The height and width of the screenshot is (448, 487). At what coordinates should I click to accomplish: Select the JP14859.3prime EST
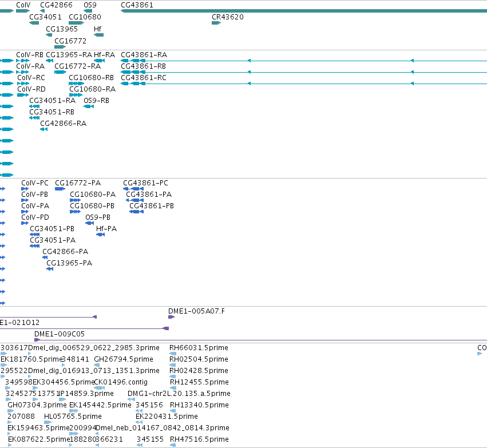pyautogui.click(x=62, y=399)
